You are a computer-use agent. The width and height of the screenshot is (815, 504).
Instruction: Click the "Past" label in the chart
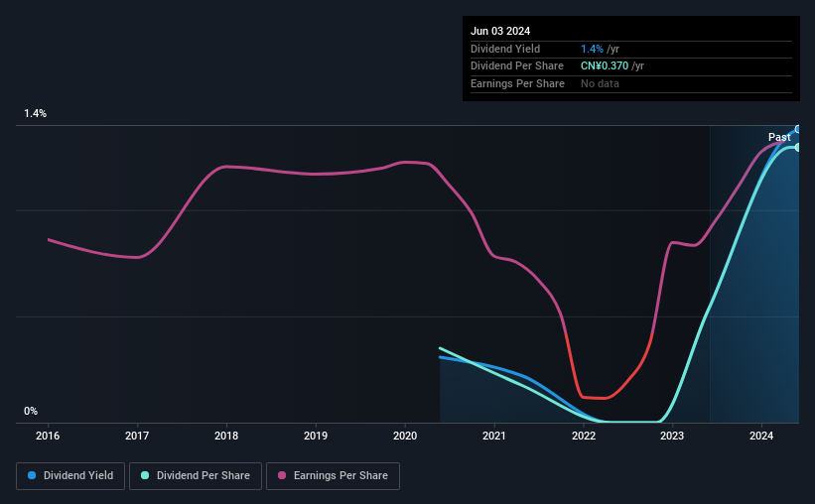(x=779, y=137)
